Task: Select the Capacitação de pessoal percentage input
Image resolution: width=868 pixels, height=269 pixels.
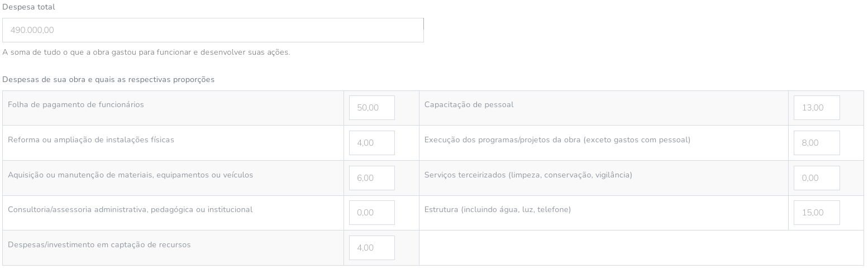Action: [x=816, y=108]
